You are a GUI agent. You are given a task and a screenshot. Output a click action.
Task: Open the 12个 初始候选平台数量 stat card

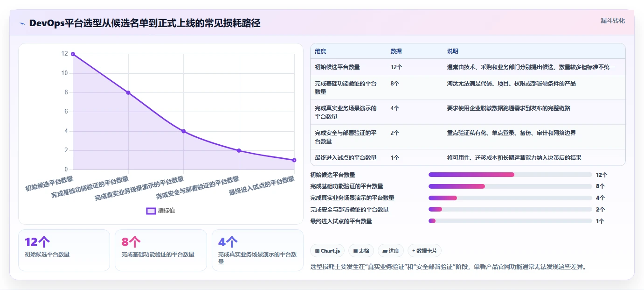tap(64, 250)
